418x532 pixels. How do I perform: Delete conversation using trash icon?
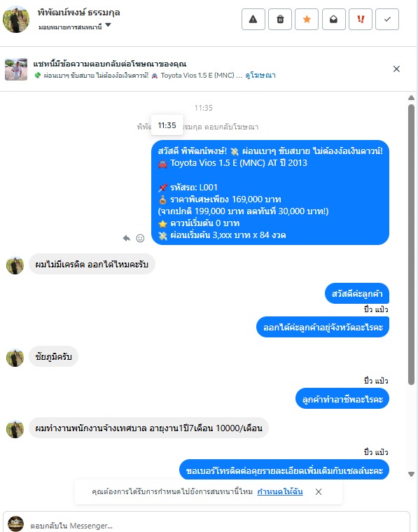click(280, 20)
